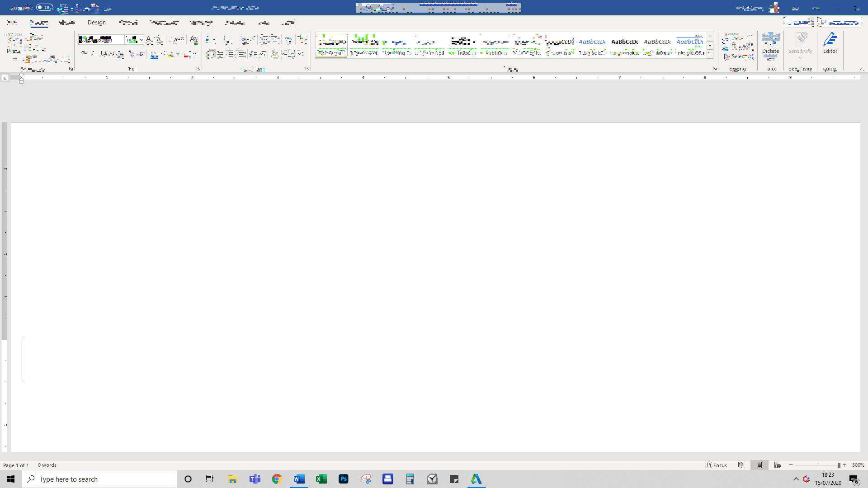Switch to Read Mode view
Viewport: 868px width, 488px height.
pyautogui.click(x=741, y=465)
